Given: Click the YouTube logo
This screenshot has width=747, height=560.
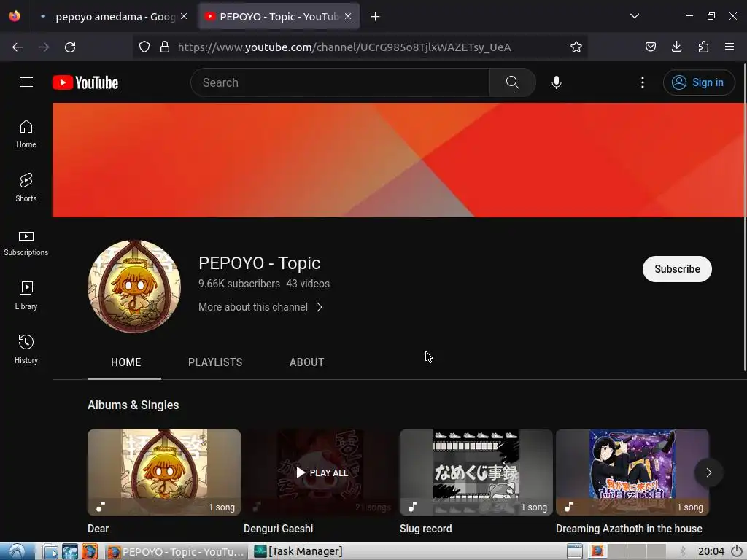Looking at the screenshot, I should tap(85, 82).
